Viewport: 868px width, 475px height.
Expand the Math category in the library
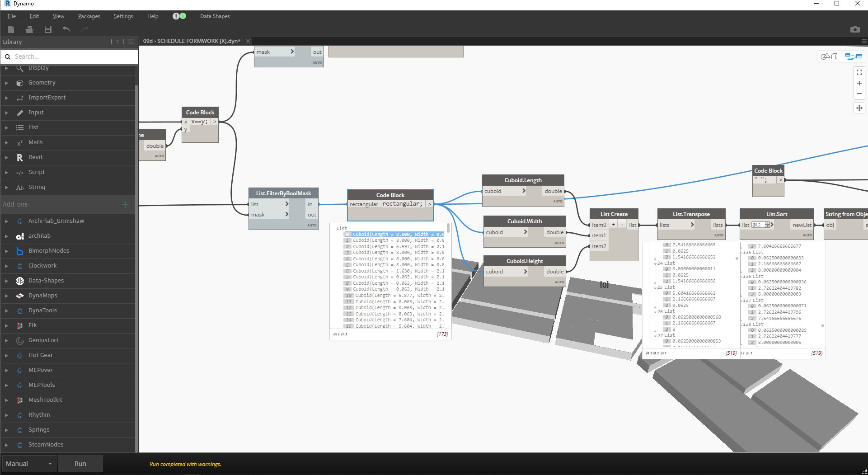click(x=6, y=142)
